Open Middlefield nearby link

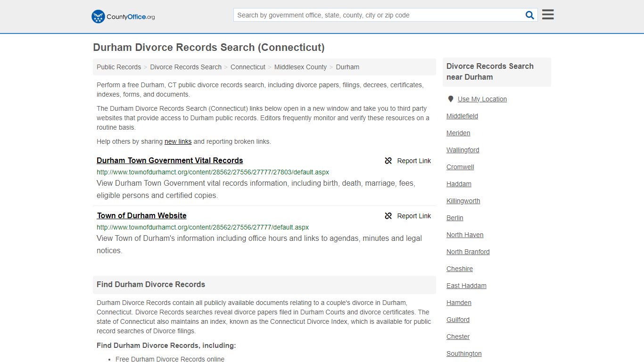(462, 116)
